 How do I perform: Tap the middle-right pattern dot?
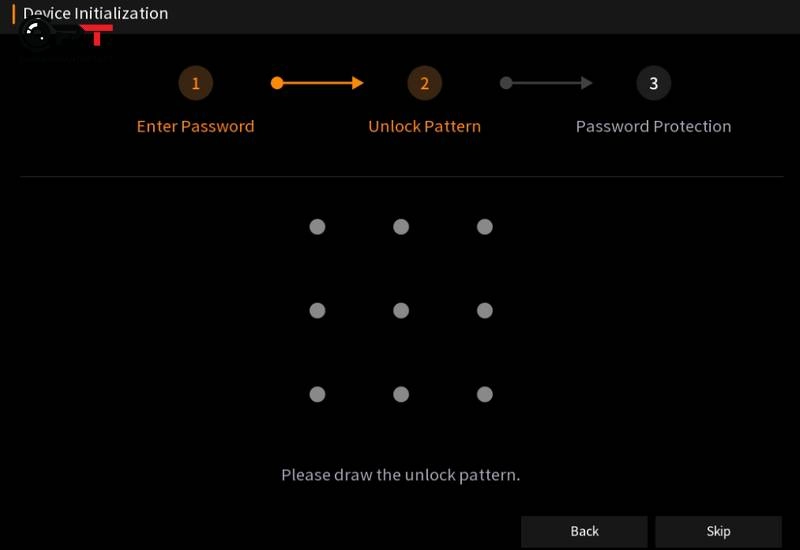[485, 311]
